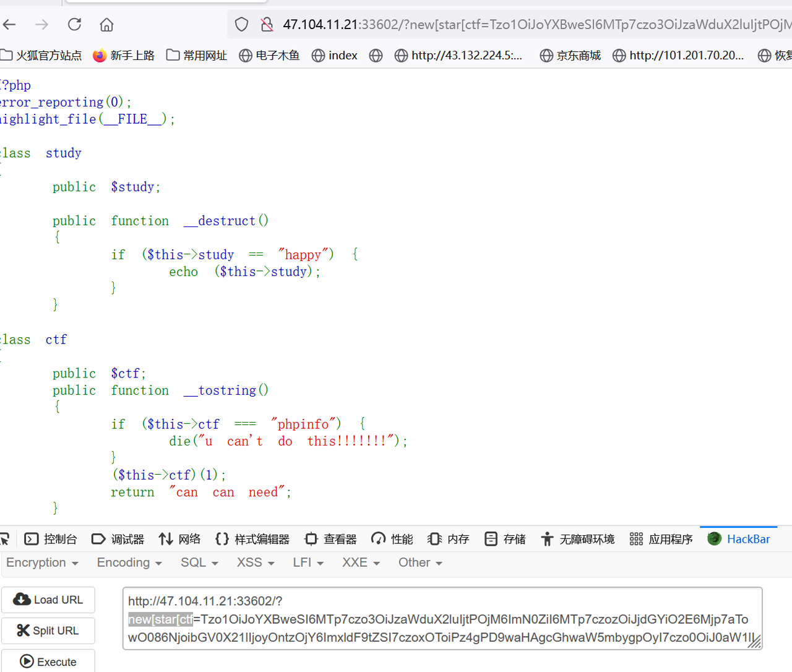The width and height of the screenshot is (792, 672).
Task: Expand the XSS dropdown menu
Action: (255, 562)
